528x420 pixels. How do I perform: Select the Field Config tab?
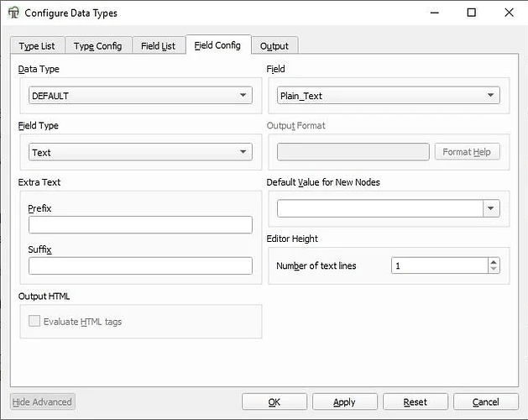217,45
